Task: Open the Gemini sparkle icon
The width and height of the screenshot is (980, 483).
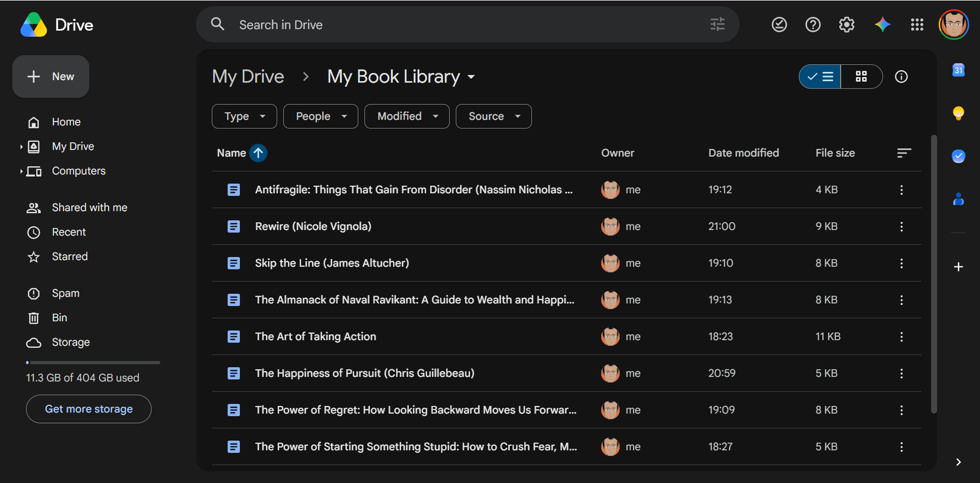Action: [x=883, y=24]
